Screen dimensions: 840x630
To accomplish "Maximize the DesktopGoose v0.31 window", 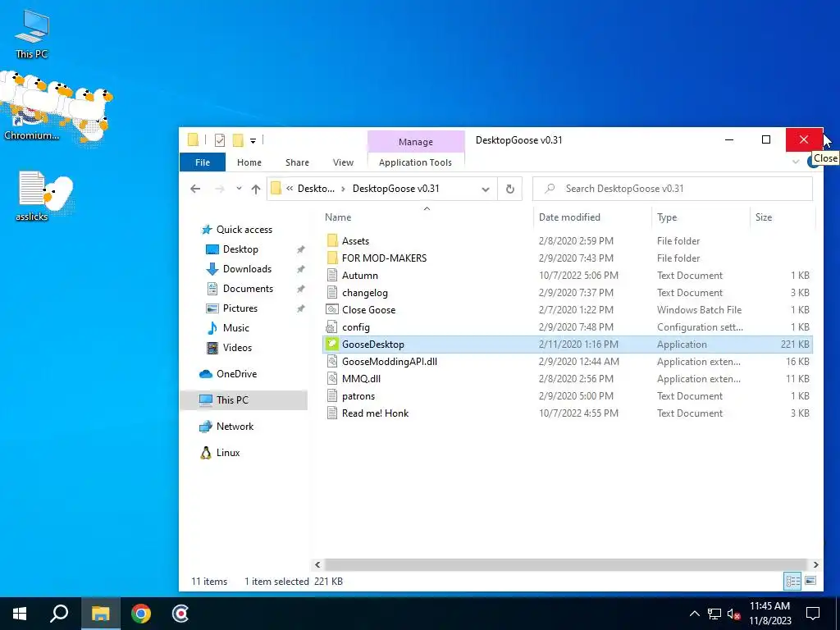I will tap(766, 139).
